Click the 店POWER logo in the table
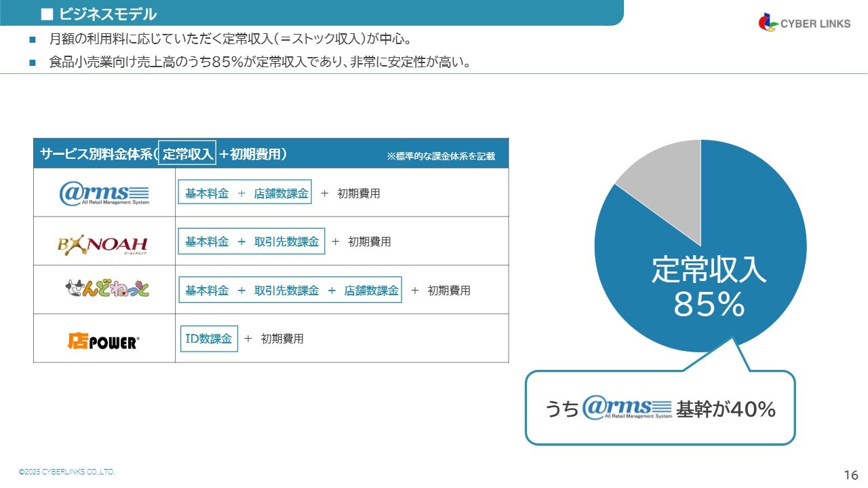 (x=102, y=340)
